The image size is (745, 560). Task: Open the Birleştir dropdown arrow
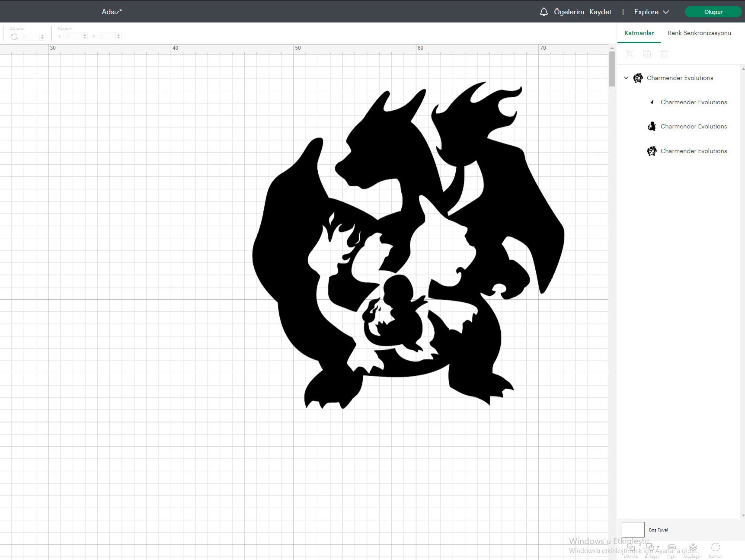pyautogui.click(x=658, y=547)
